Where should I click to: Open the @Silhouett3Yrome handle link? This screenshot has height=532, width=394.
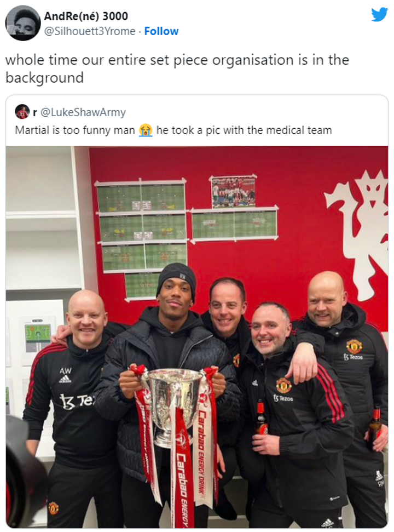point(90,31)
